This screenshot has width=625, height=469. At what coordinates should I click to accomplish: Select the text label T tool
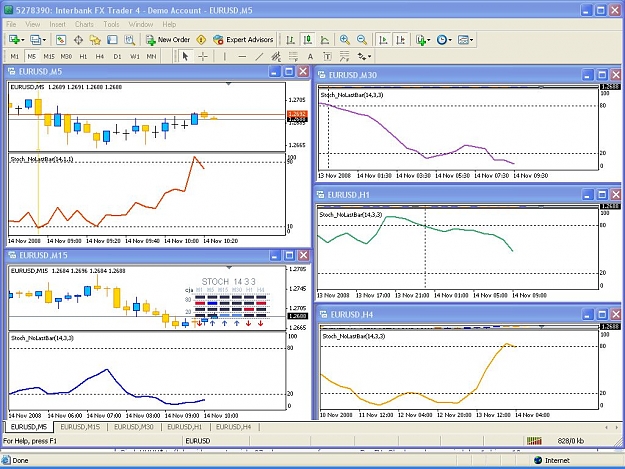click(x=327, y=57)
